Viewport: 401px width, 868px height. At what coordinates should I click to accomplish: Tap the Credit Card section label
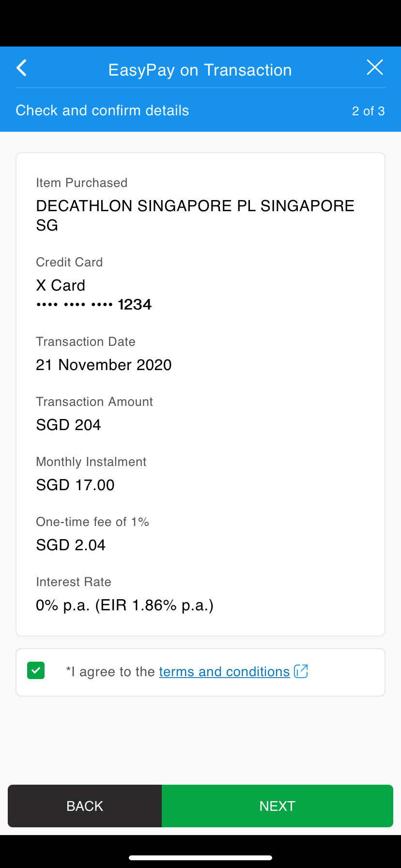tap(69, 262)
